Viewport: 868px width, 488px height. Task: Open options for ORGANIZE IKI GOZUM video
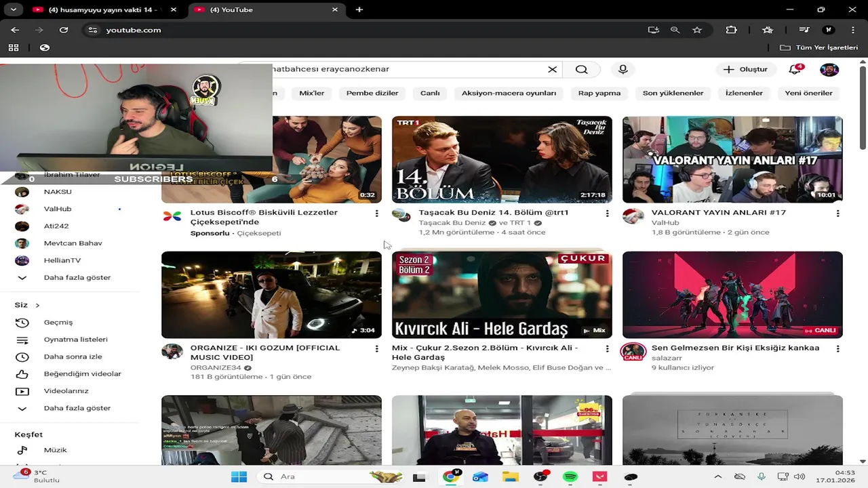pyautogui.click(x=376, y=349)
